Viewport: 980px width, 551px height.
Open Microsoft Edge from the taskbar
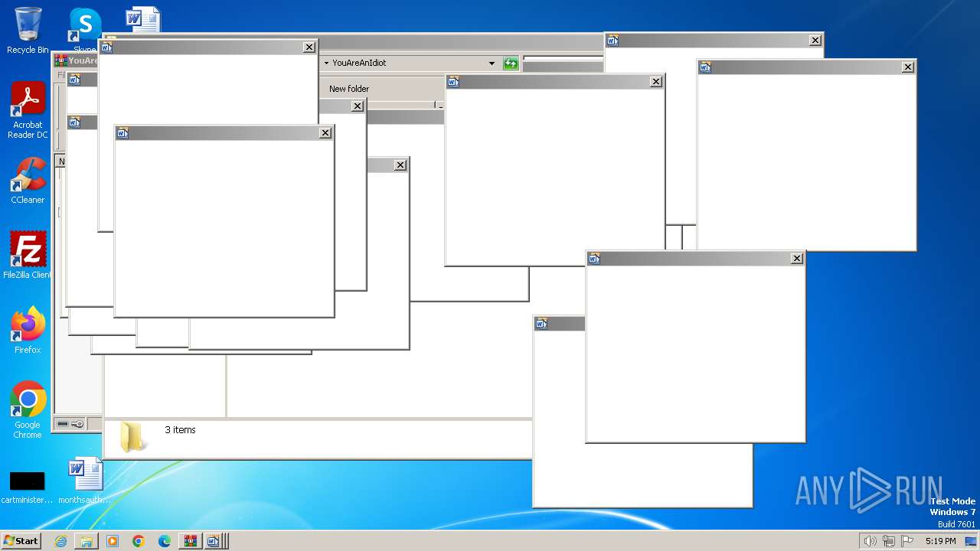(165, 541)
